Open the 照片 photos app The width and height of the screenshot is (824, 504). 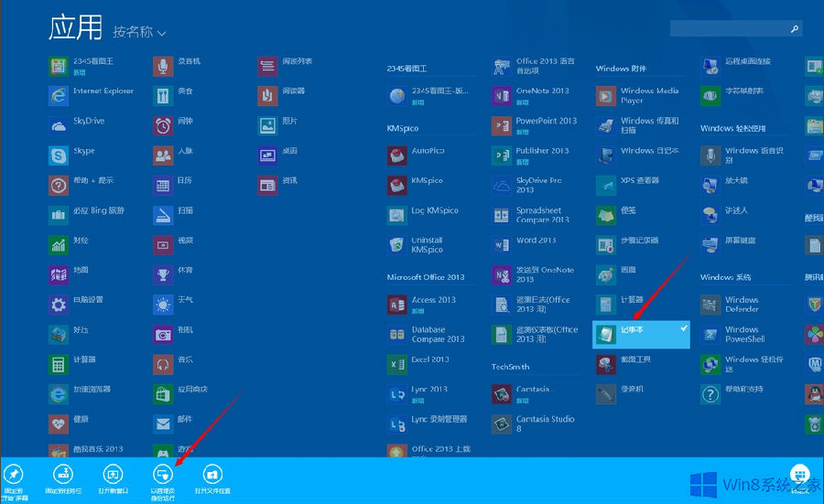coord(278,125)
